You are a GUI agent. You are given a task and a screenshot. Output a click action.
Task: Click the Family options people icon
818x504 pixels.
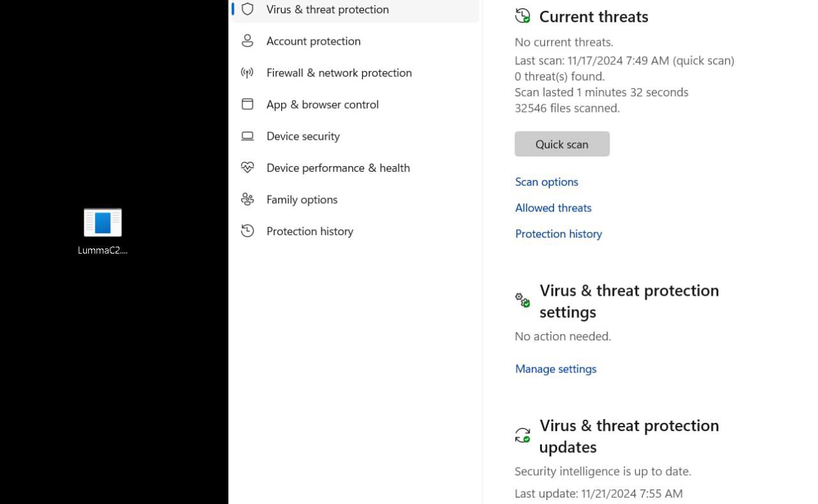tap(247, 199)
